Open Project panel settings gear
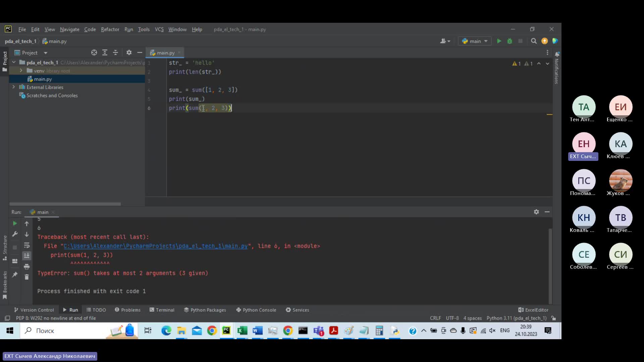644x362 pixels. 129,53
